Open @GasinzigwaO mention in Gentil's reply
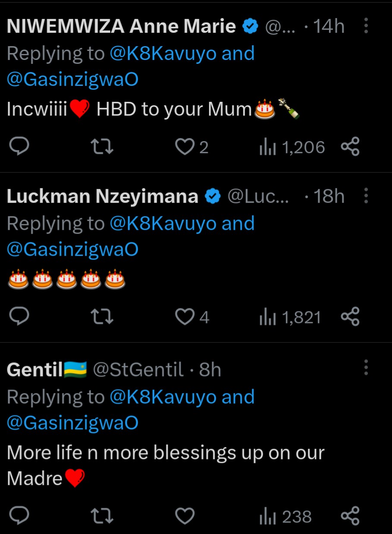Screen dimensions: 392x534 point(72,423)
